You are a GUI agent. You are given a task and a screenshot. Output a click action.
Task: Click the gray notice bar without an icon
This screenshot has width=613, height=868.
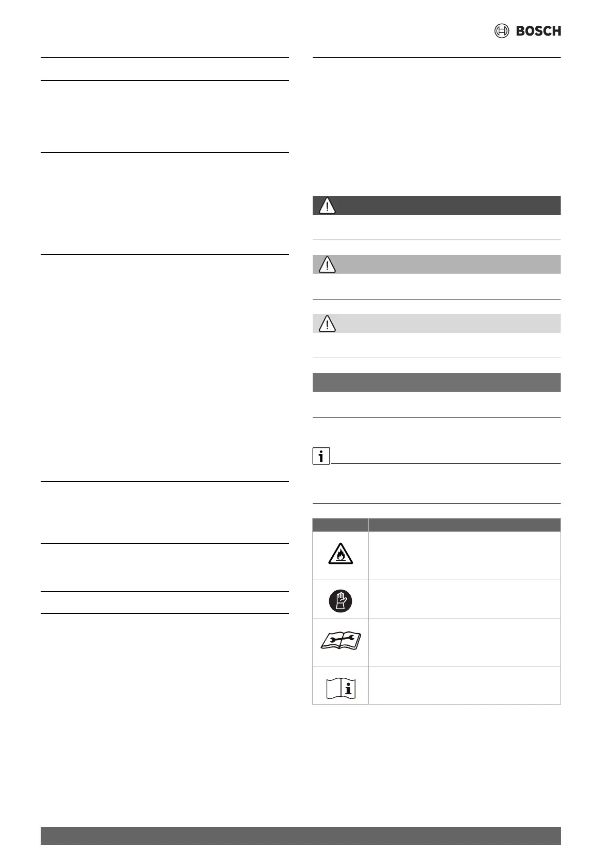436,382
